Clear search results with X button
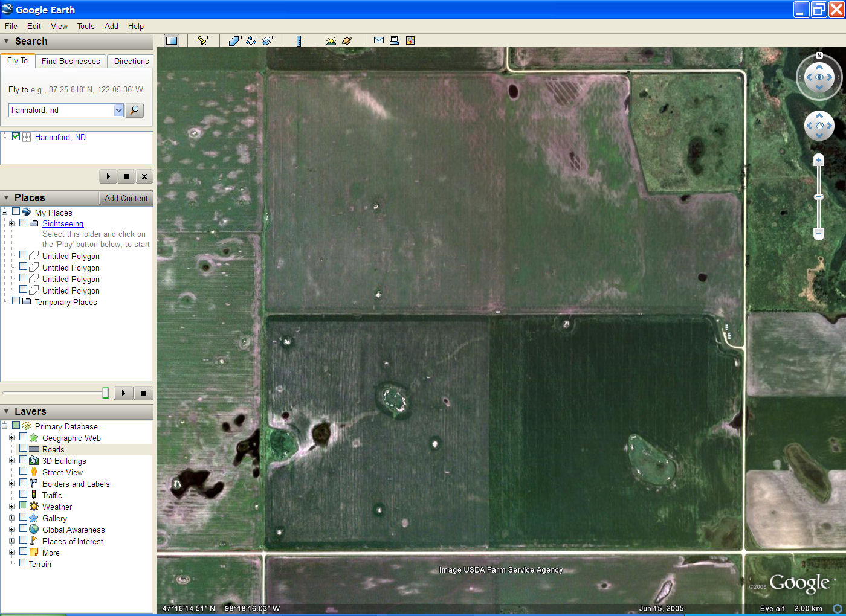The image size is (846, 616). pos(144,176)
